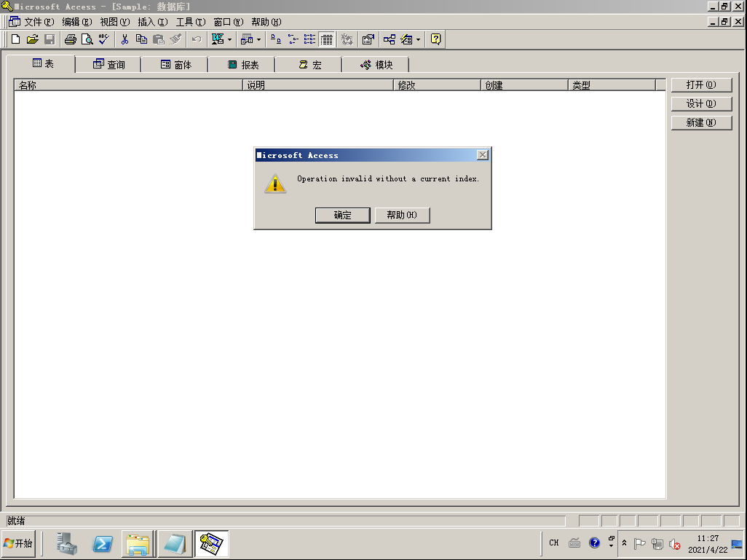Open Print Preview from the toolbar

(x=87, y=39)
